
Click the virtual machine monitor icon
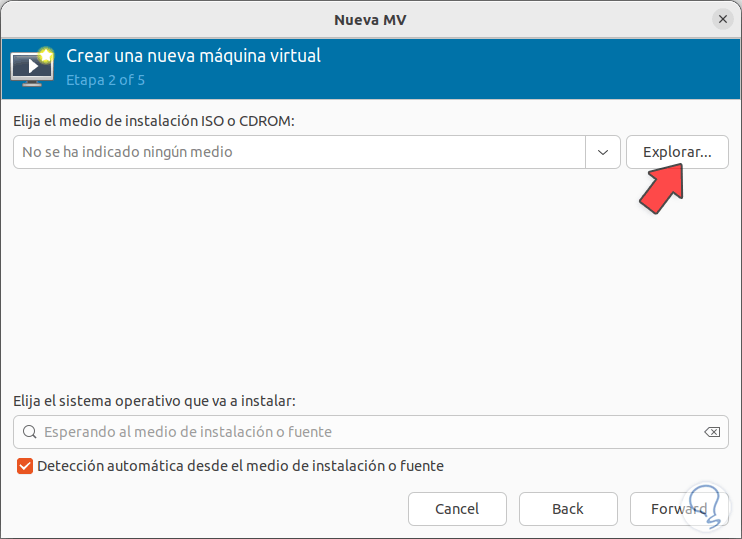click(32, 66)
